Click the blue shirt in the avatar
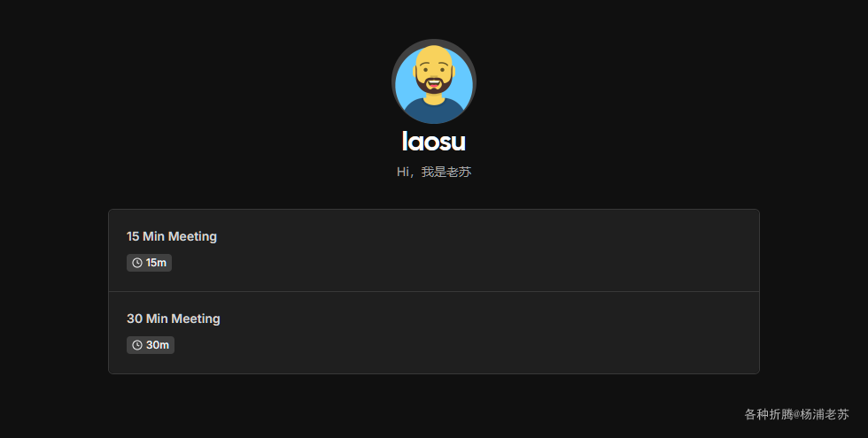Viewport: 868px width, 438px height. pos(434,111)
